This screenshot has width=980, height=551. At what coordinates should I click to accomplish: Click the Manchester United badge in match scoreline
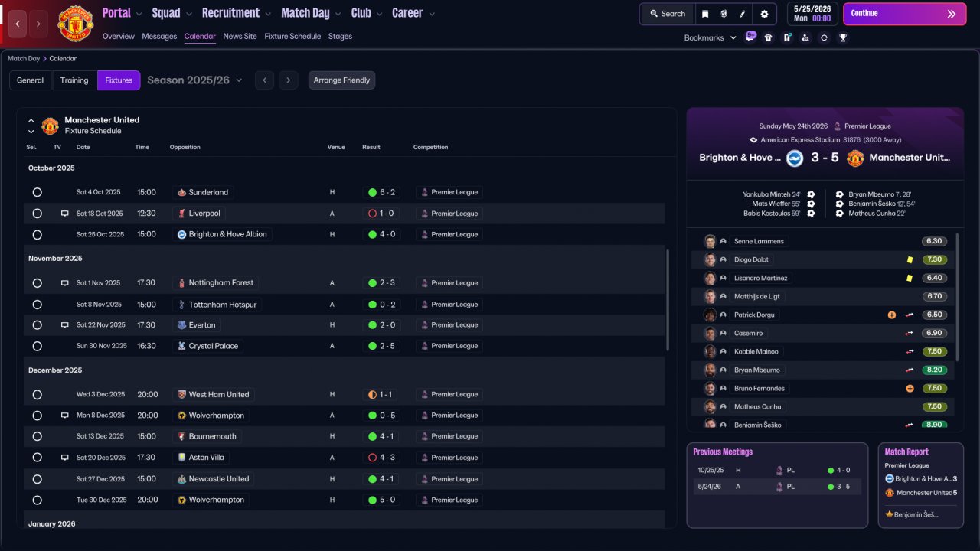(x=855, y=158)
